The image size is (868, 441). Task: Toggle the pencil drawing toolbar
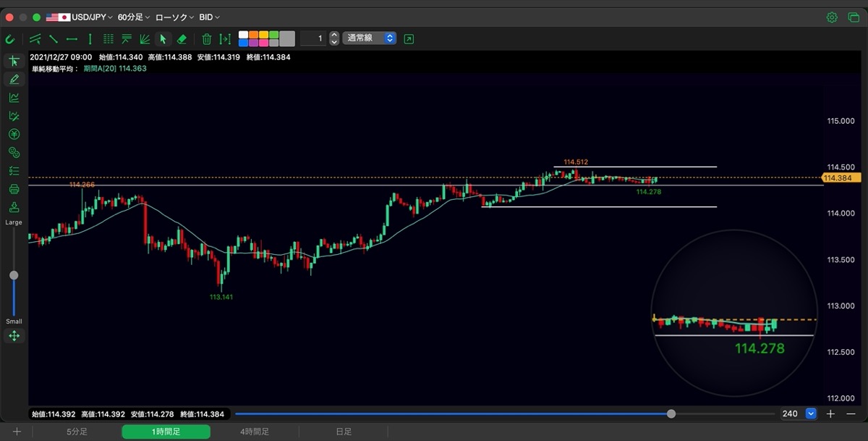14,79
